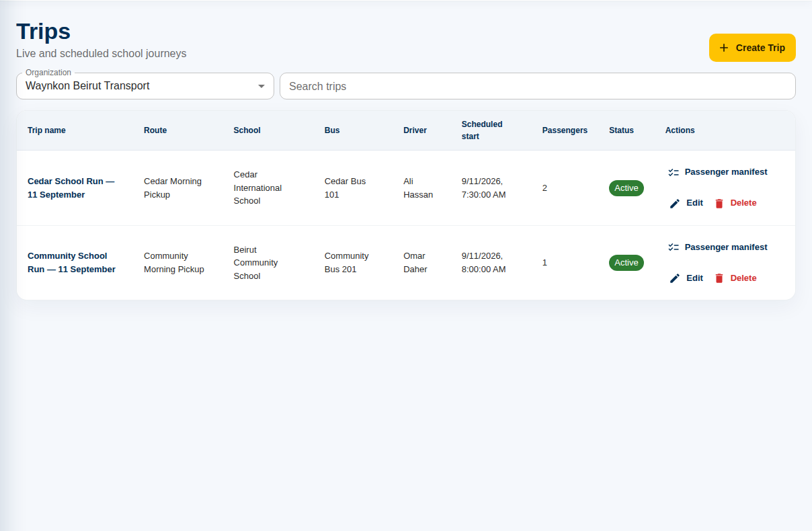This screenshot has width=812, height=531.
Task: Click passenger count '1' for Community trip
Action: pos(544,263)
